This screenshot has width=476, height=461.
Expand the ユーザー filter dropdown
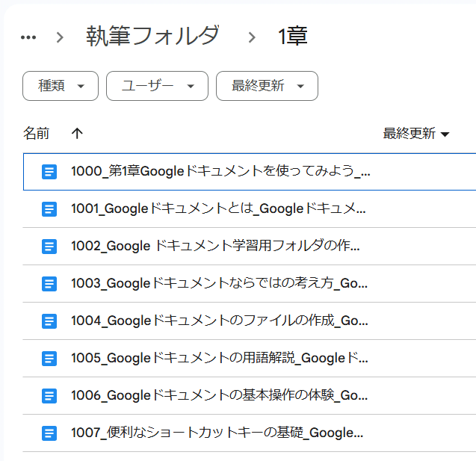[x=157, y=86]
